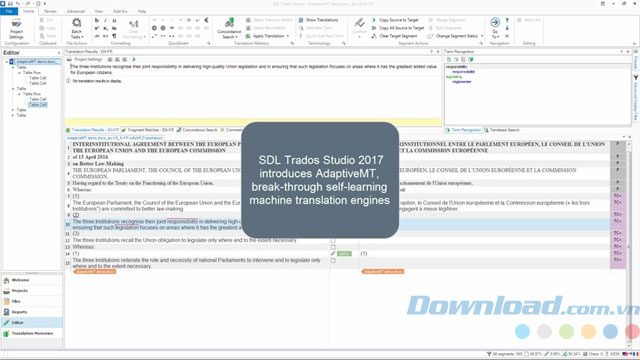Click segment 10 source text
The width and height of the screenshot is (640, 360).
pos(157,224)
